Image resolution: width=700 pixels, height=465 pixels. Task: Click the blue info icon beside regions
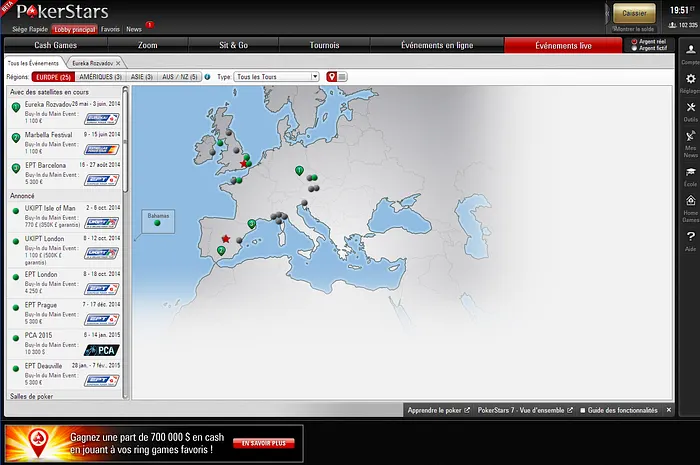(x=207, y=77)
